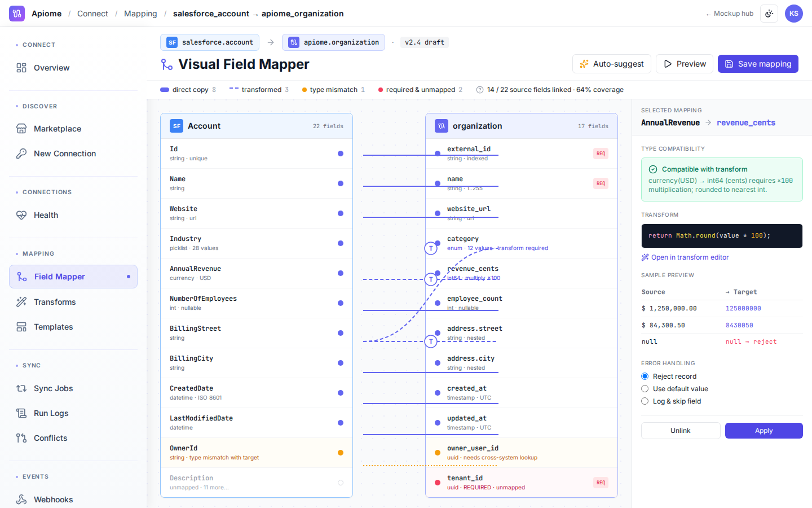
Task: Click the AnnualRevenue connector dot
Action: tap(341, 273)
